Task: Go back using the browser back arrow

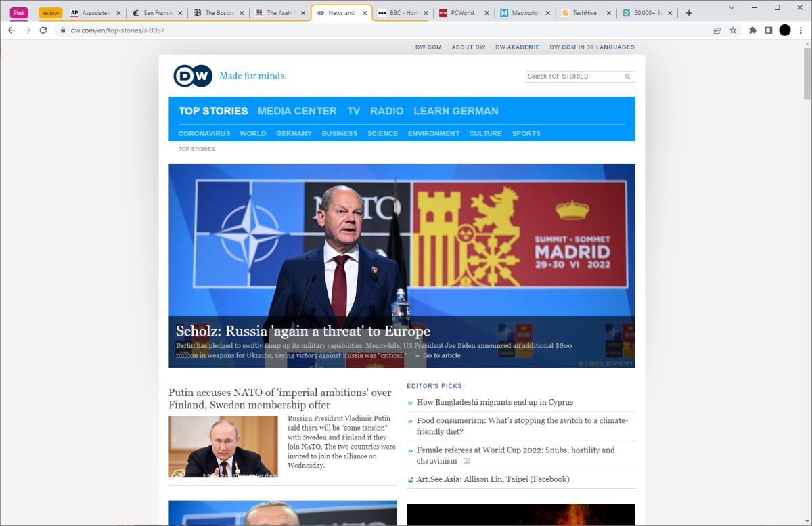Action: (x=12, y=30)
